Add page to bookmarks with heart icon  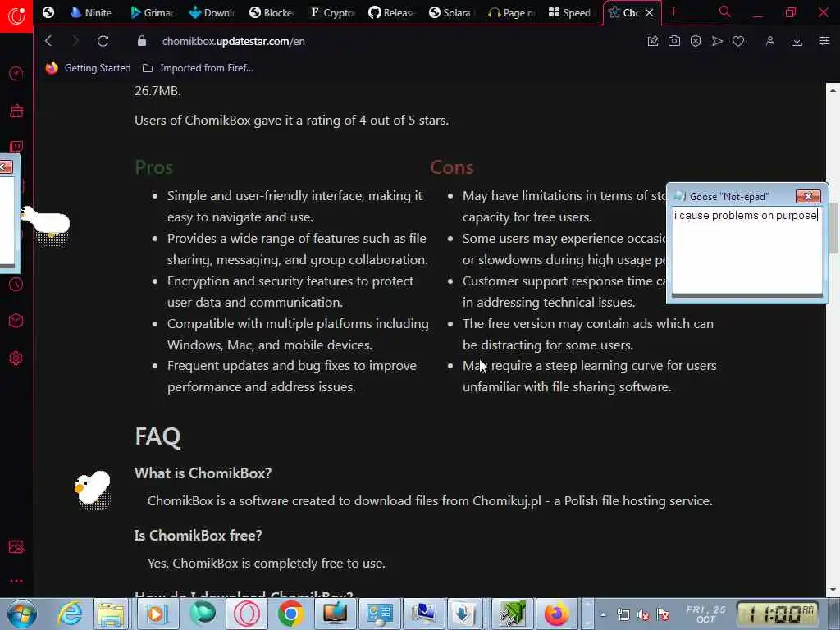click(x=738, y=41)
